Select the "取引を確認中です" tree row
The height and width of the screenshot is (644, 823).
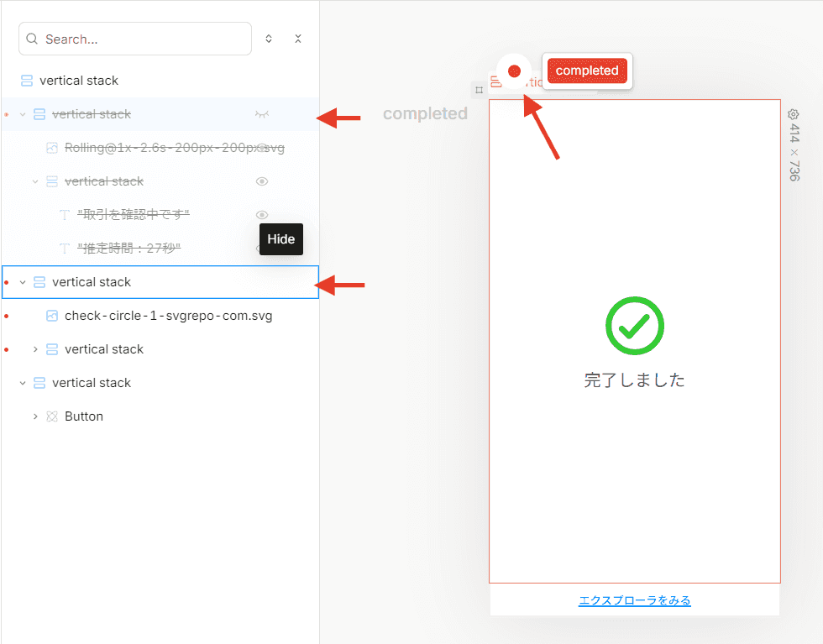(160, 215)
